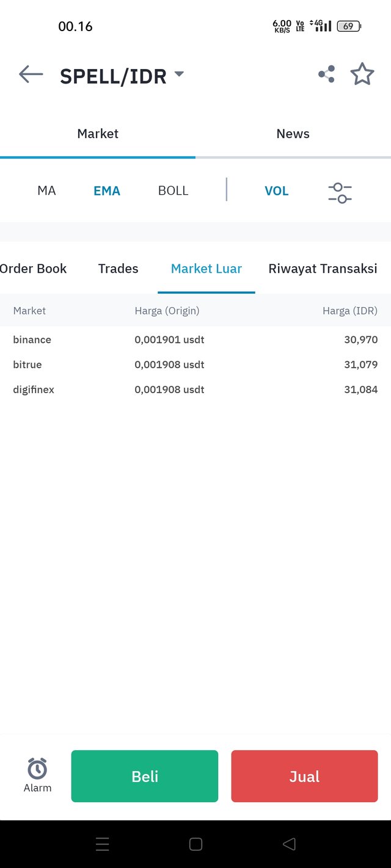Tap the green Beli button
Image resolution: width=391 pixels, height=868 pixels.
[x=145, y=776]
